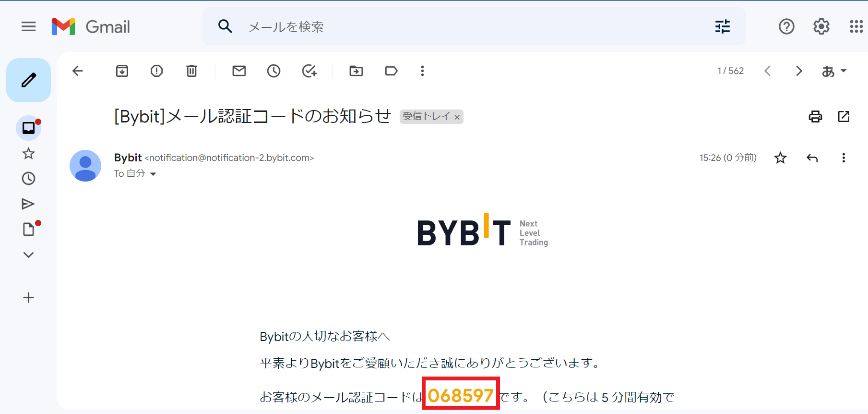Image resolution: width=868 pixels, height=414 pixels.
Task: Mark email as unread envelope icon
Action: tap(239, 71)
